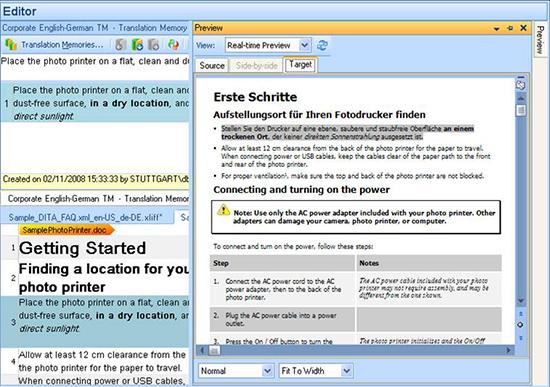Click the green and red swirl toolbar icon
550x387 pixels.
click(x=173, y=45)
